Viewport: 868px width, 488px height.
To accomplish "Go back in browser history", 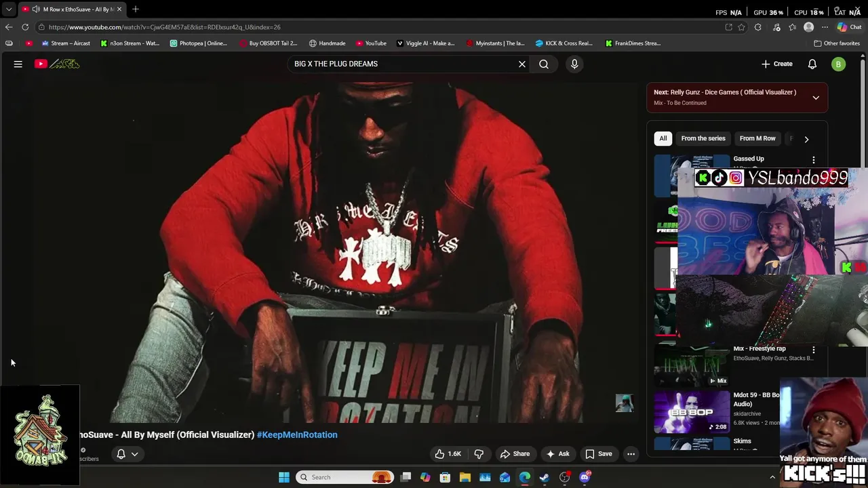I will [8, 27].
